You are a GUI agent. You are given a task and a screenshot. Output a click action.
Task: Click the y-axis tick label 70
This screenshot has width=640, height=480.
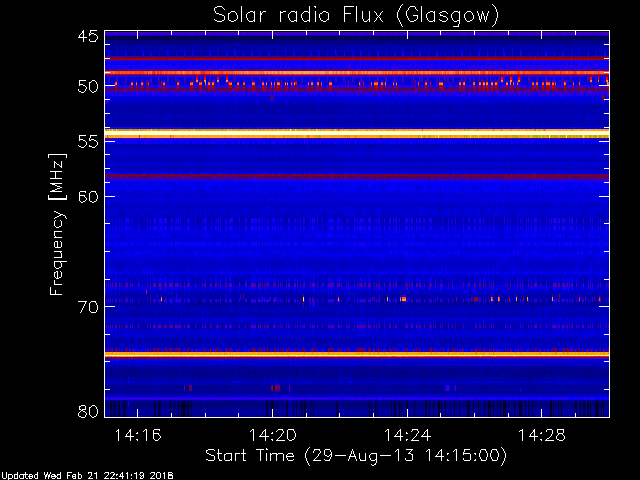[x=88, y=307]
